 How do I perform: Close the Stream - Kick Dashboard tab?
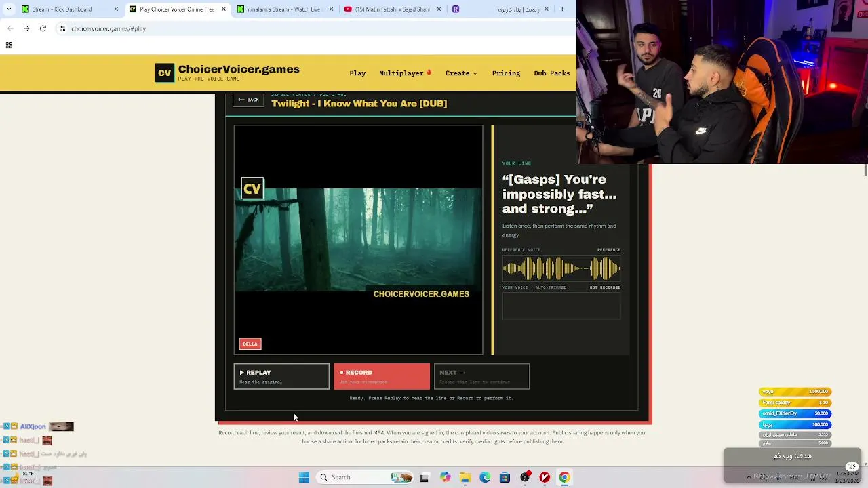[x=116, y=9]
